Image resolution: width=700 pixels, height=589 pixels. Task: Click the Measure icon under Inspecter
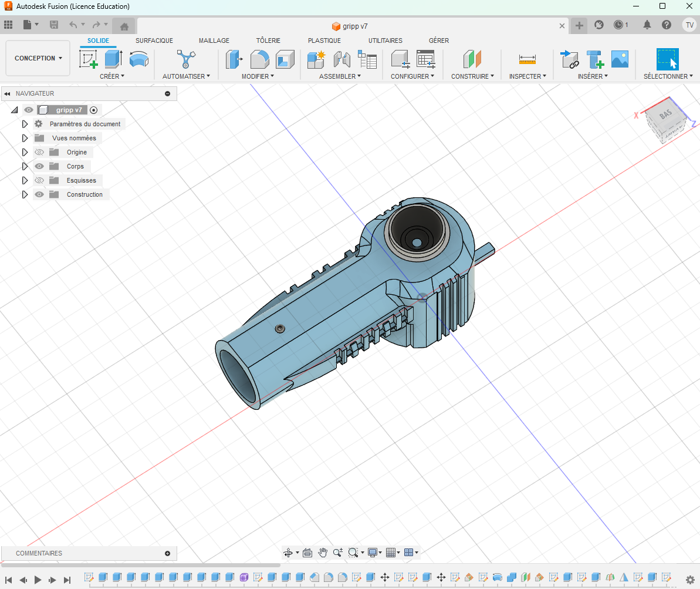coord(527,59)
